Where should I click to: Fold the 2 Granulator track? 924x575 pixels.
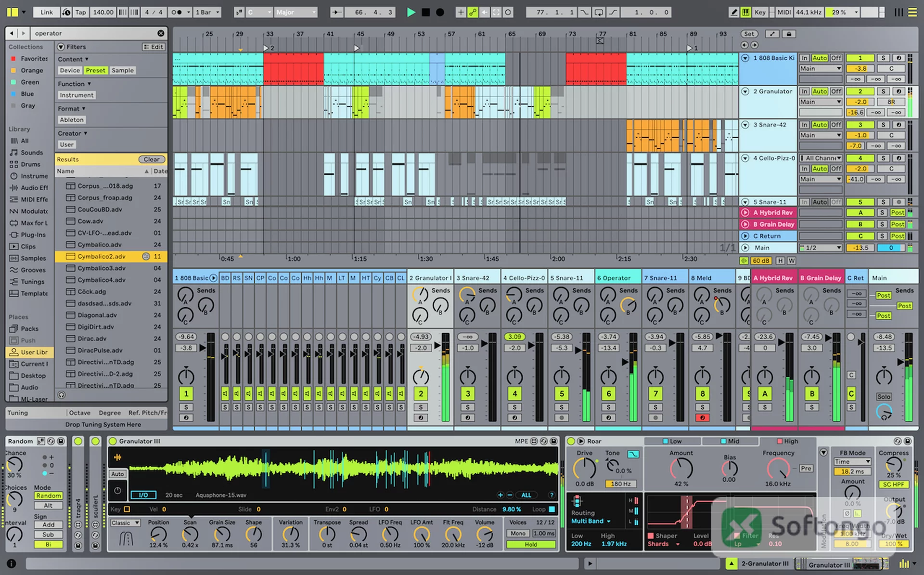tap(745, 91)
